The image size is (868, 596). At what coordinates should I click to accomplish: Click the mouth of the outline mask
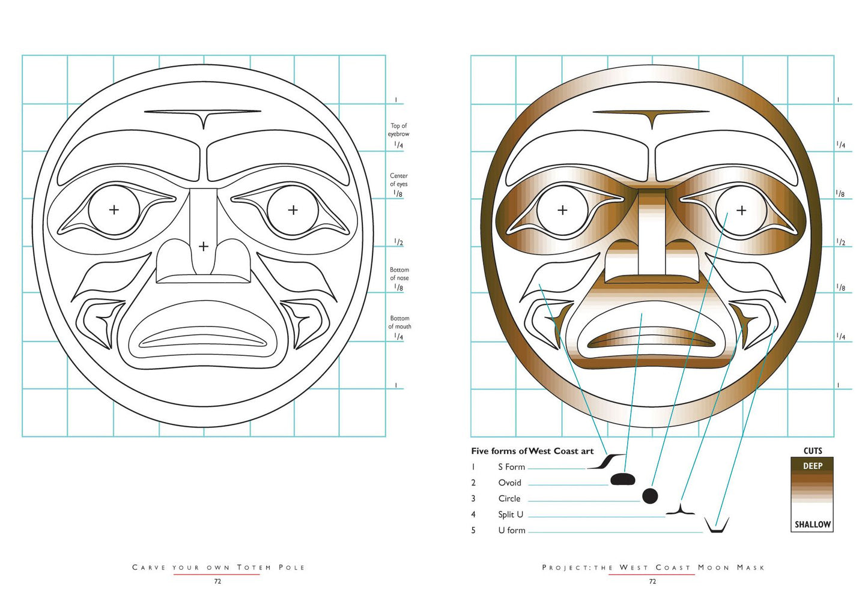point(203,336)
